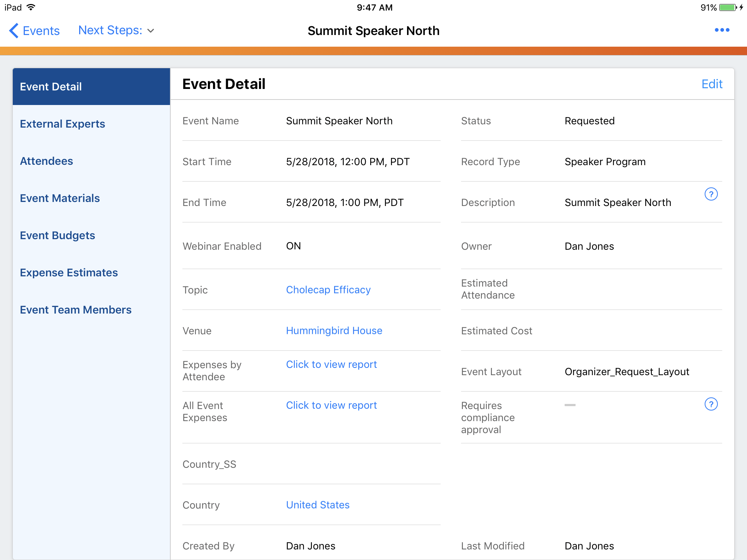
Task: Tap the battery indicator in status bar
Action: [728, 8]
